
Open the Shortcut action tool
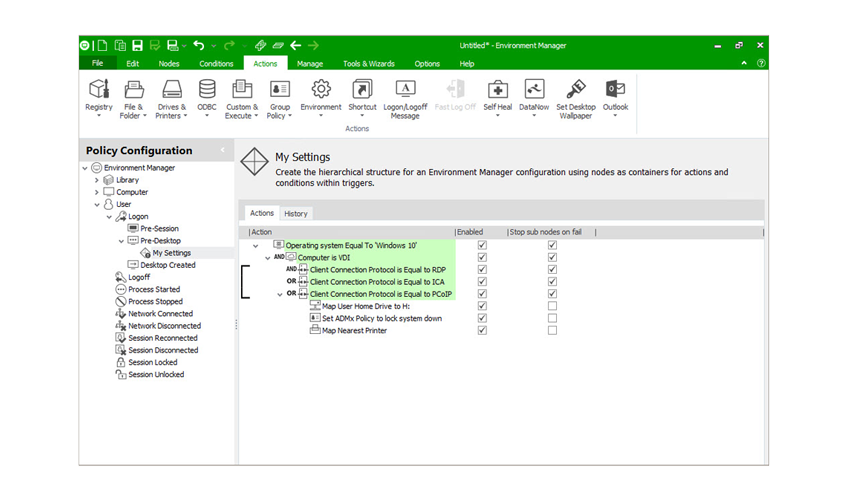point(362,92)
